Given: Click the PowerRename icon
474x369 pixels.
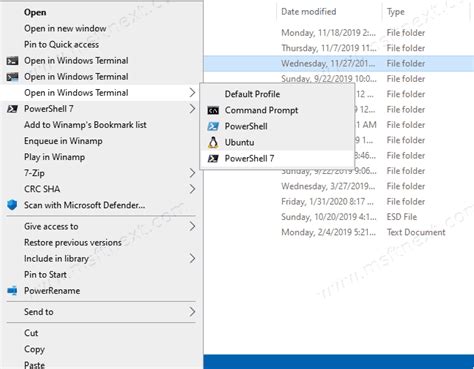Looking at the screenshot, I should coord(12,291).
